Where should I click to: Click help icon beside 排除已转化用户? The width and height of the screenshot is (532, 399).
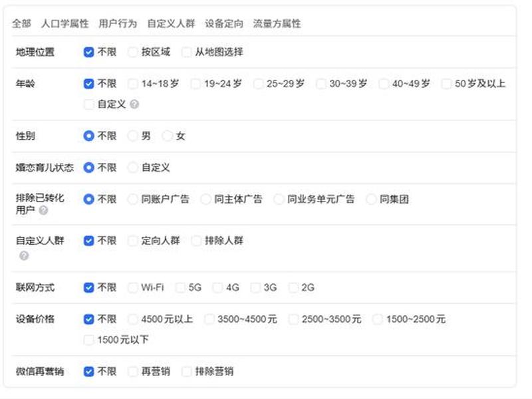point(43,210)
